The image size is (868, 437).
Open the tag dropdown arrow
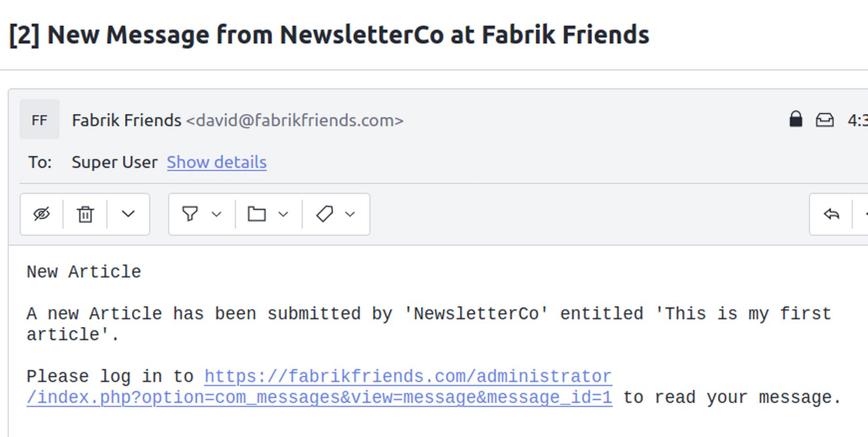point(351,214)
